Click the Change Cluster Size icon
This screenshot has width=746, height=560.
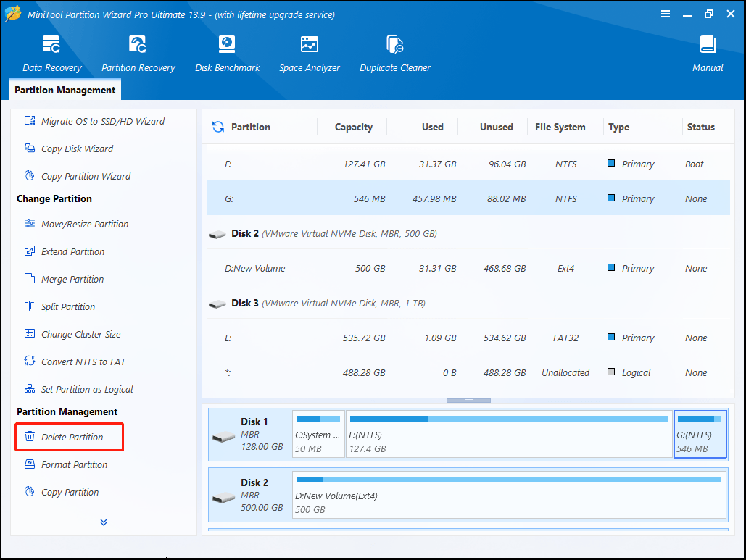pos(30,334)
